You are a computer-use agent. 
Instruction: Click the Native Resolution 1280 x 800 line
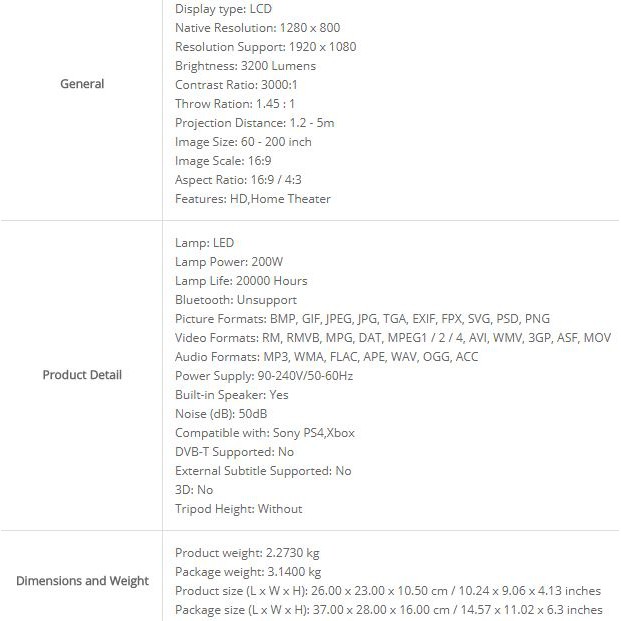257,28
